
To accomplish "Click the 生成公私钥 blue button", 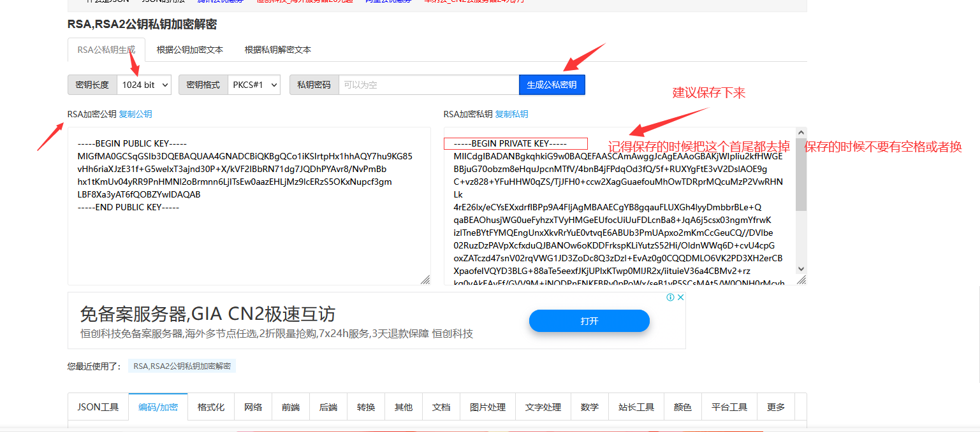I will pos(552,84).
